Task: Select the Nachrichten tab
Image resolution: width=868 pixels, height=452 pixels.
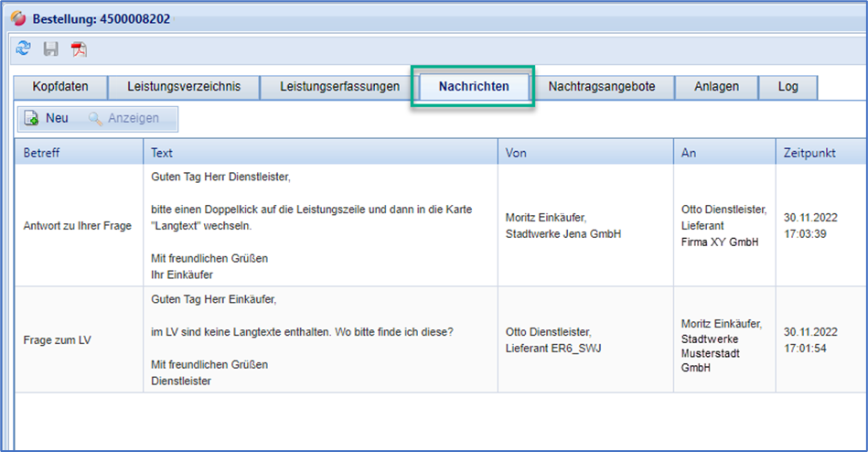Action: 473,87
